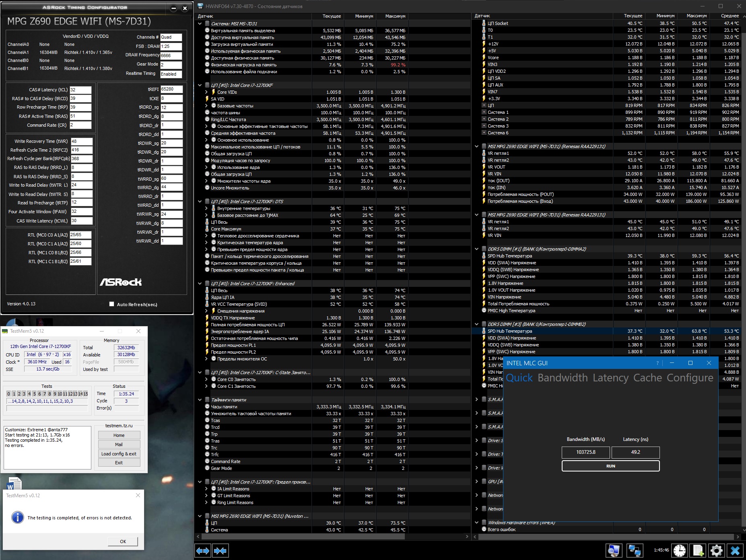Expand the Смещения напряжения row
This screenshot has width=746, height=560.
206,311
